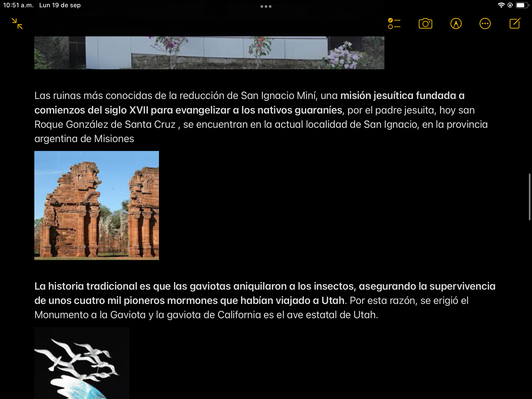Place the cursor after 'ave estatal de Utah.'
The height and width of the screenshot is (399, 532).
(x=378, y=315)
